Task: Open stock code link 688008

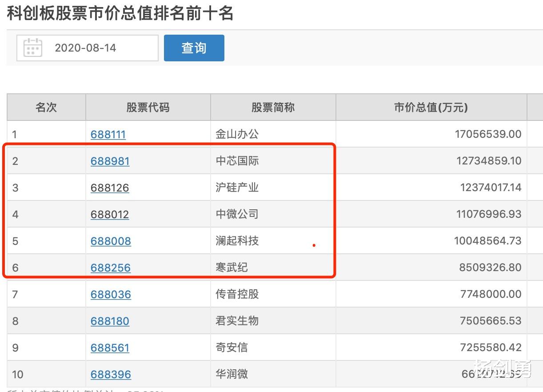Action: coord(111,241)
